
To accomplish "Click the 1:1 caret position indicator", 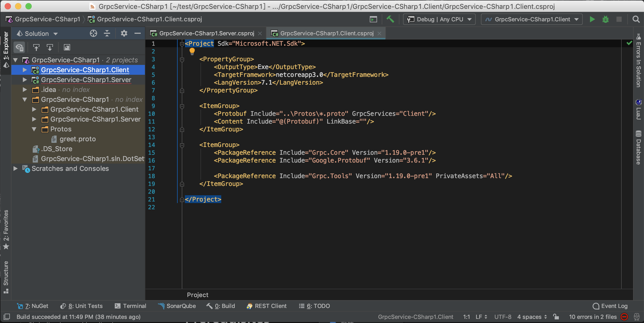I will 467,317.
